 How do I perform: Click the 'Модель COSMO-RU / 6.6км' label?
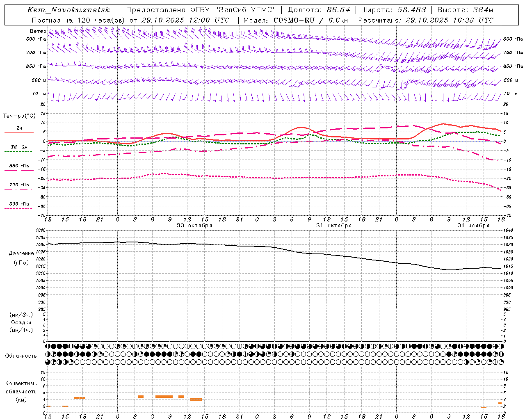[295, 20]
